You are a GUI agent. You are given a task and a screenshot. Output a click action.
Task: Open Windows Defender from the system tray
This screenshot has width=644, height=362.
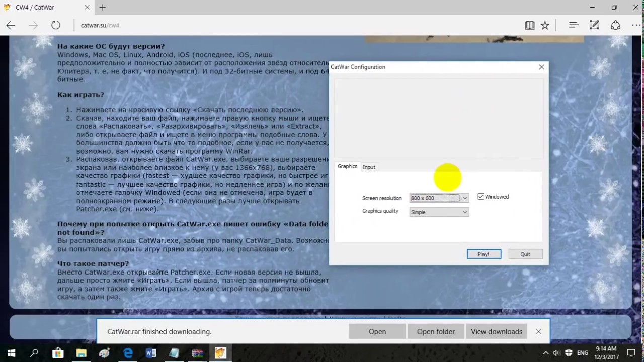[569, 353]
